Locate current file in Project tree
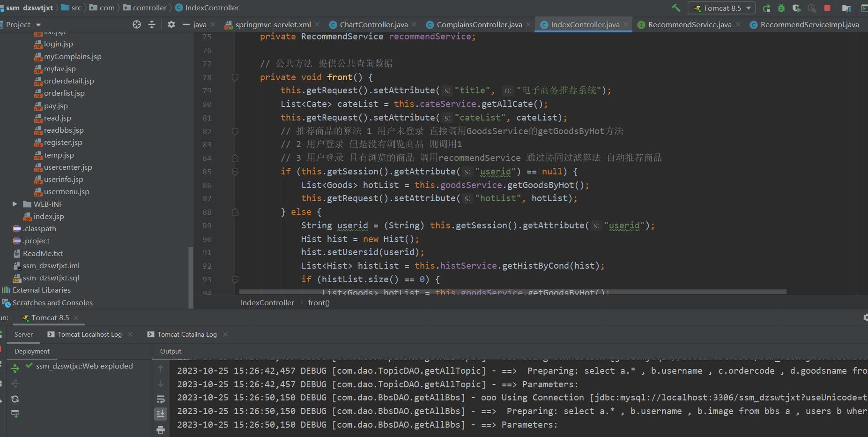Viewport: 868px width, 437px height. 137,24
